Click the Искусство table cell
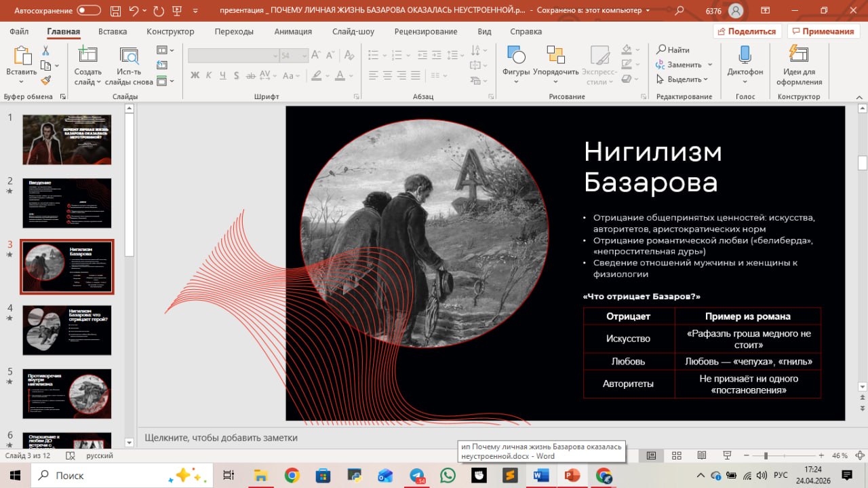This screenshot has height=488, width=868. (x=629, y=339)
